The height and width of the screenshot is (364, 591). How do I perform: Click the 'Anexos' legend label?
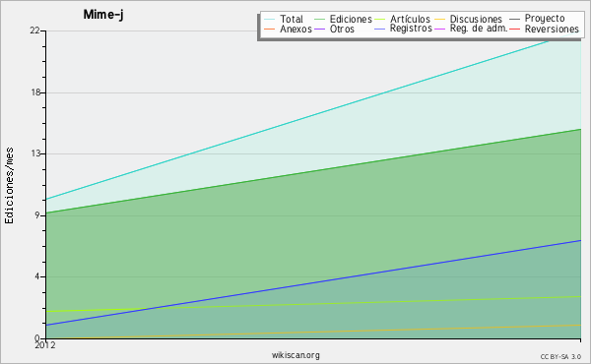(x=295, y=29)
